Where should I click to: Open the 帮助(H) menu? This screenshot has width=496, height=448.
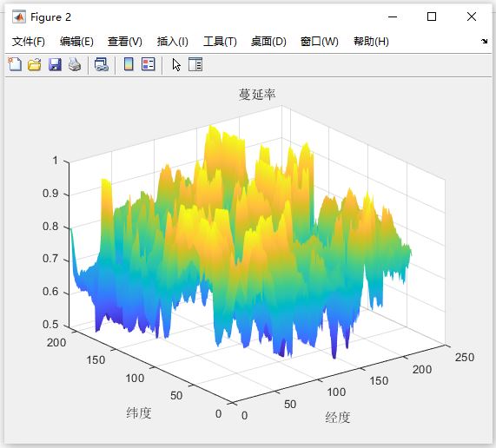(x=371, y=42)
